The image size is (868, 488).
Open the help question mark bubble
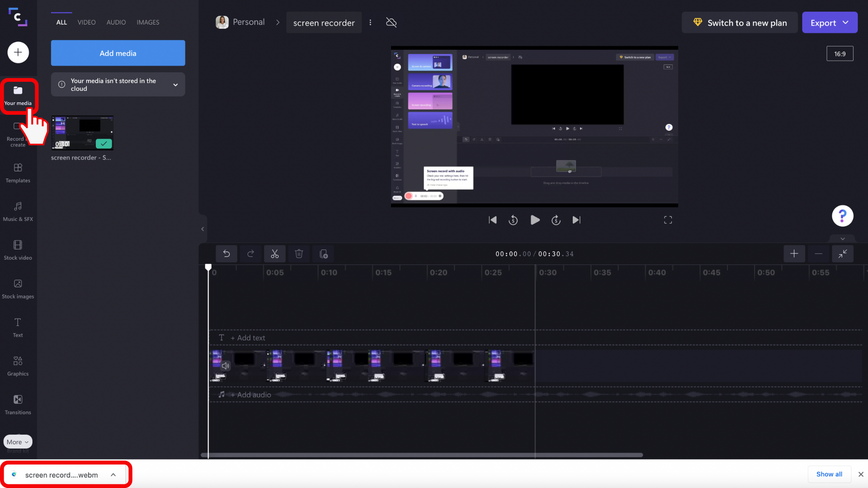point(842,216)
